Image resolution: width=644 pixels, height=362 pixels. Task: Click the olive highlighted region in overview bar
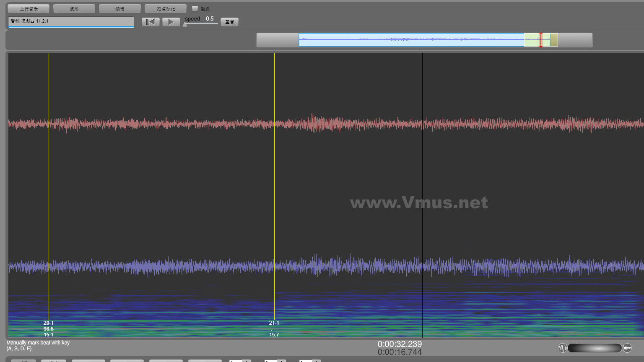(554, 40)
